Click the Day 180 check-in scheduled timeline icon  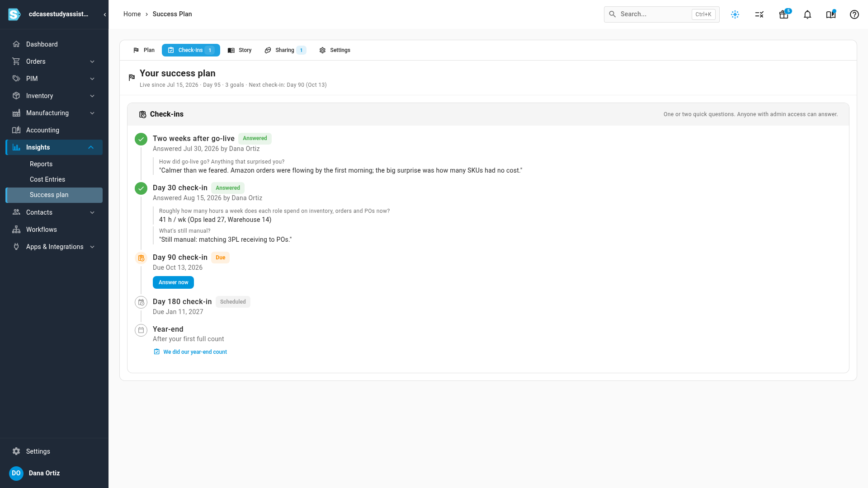tap(141, 302)
